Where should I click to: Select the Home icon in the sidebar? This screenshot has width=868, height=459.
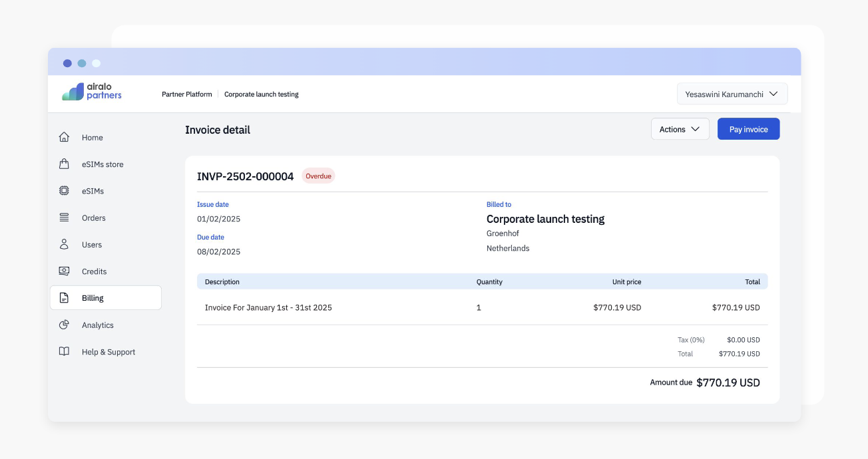pyautogui.click(x=63, y=137)
